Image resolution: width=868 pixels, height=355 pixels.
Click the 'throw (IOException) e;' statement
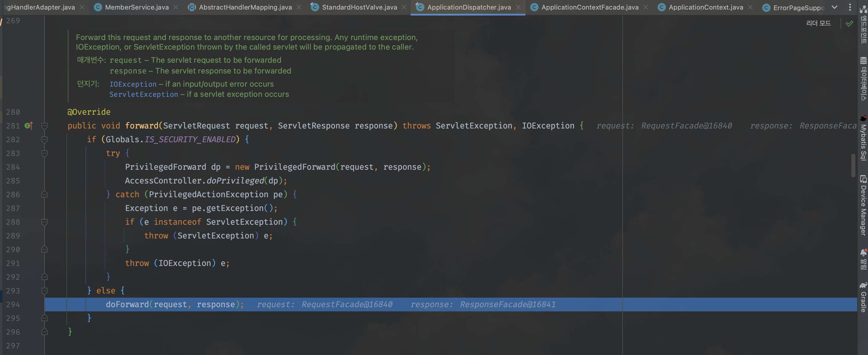point(177,263)
